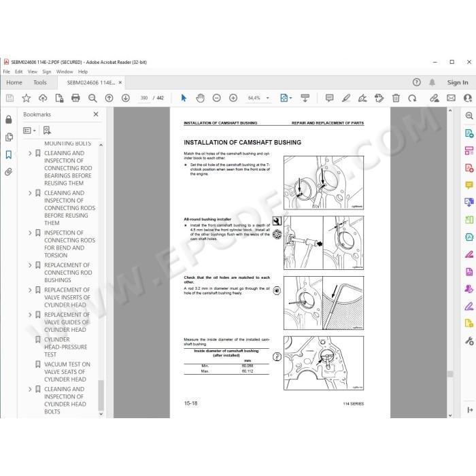
Task: Add a sticky note comment
Action: click(x=329, y=98)
